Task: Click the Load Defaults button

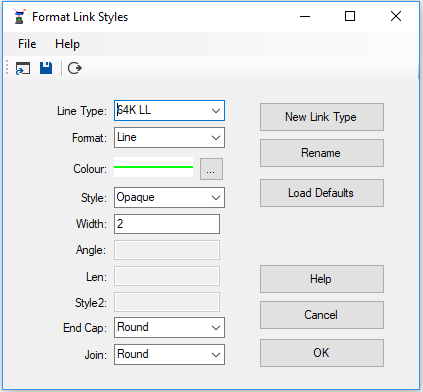Action: point(322,193)
